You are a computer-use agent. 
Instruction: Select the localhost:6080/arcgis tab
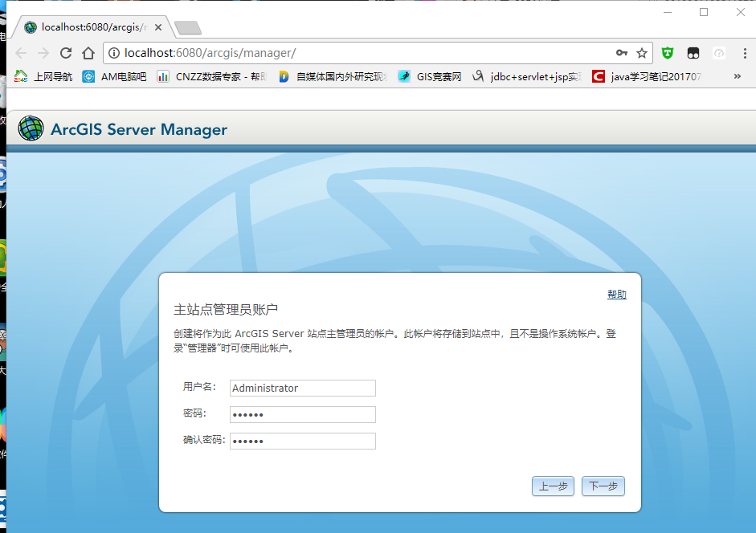pos(93,27)
